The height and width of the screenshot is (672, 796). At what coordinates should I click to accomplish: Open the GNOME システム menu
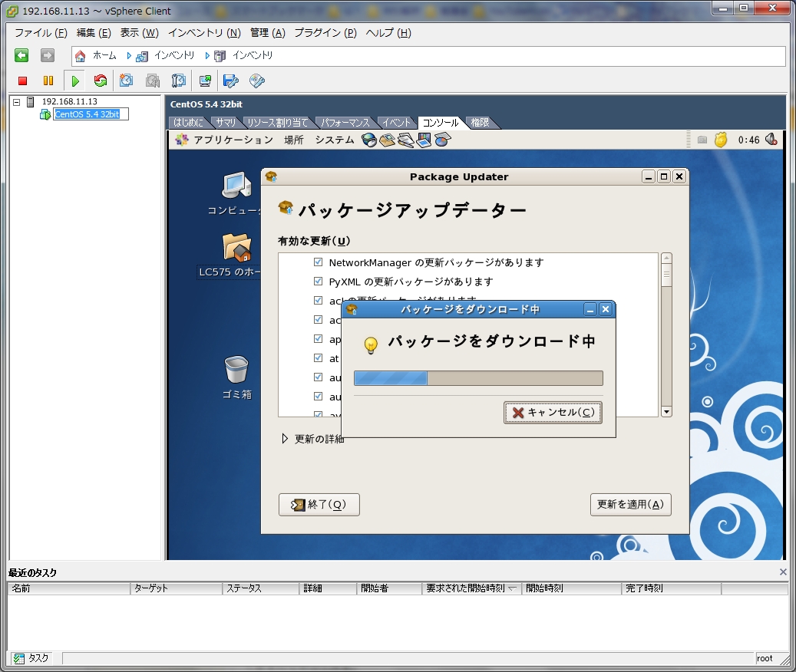pos(335,140)
